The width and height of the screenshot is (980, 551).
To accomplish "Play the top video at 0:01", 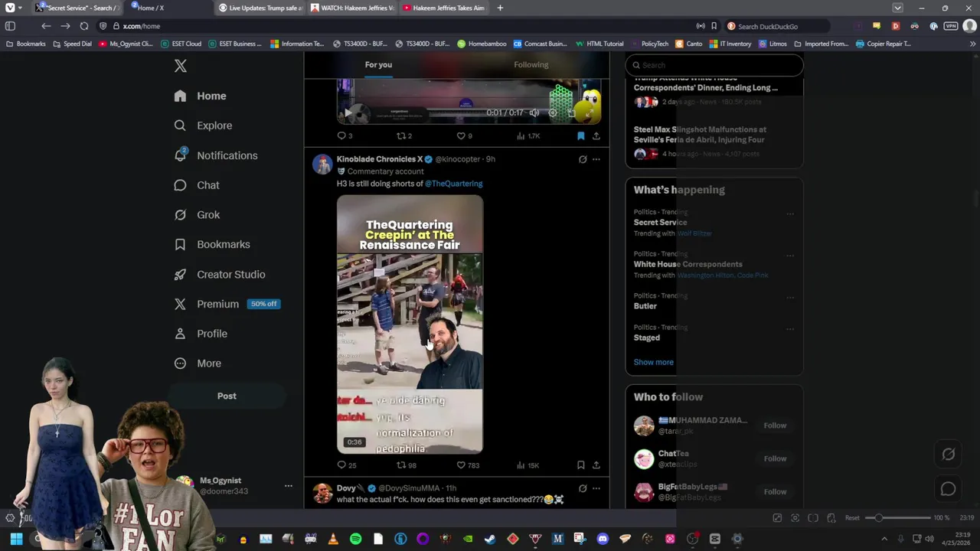I will tap(348, 113).
